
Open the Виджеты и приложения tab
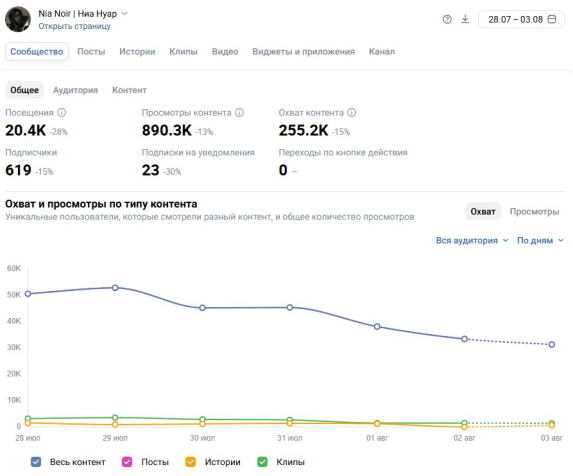point(303,52)
